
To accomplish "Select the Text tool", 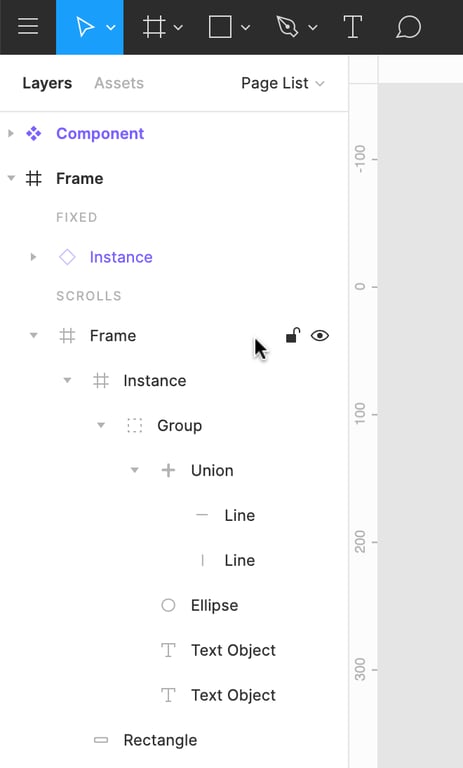I will click(x=352, y=27).
